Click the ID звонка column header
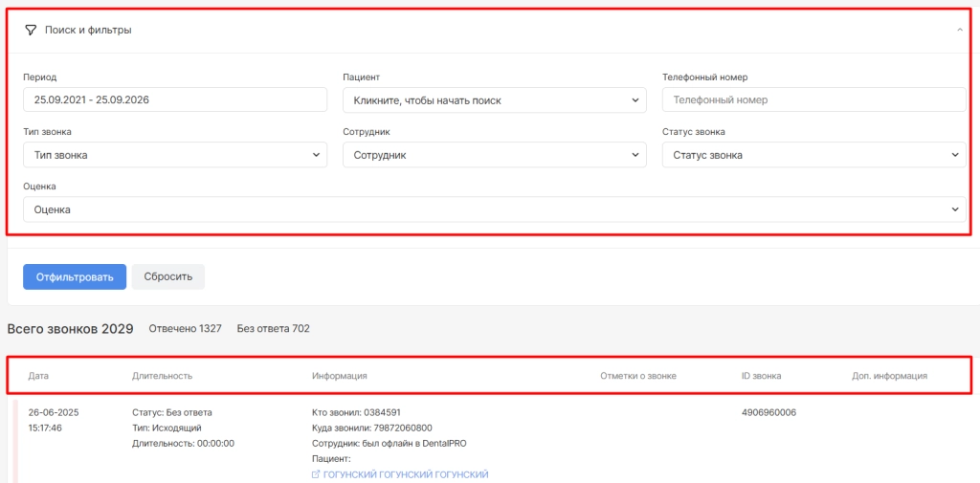This screenshot has height=483, width=980. (761, 376)
